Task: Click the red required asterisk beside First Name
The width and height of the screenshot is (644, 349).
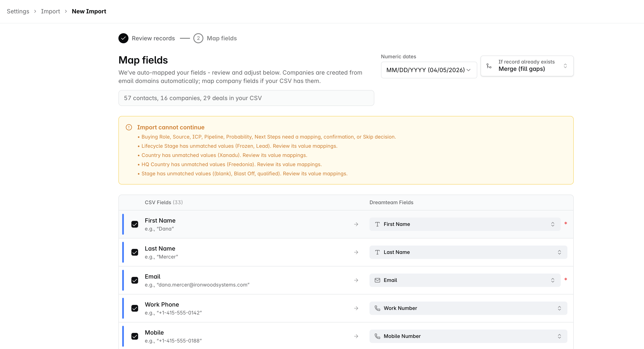Action: click(566, 223)
